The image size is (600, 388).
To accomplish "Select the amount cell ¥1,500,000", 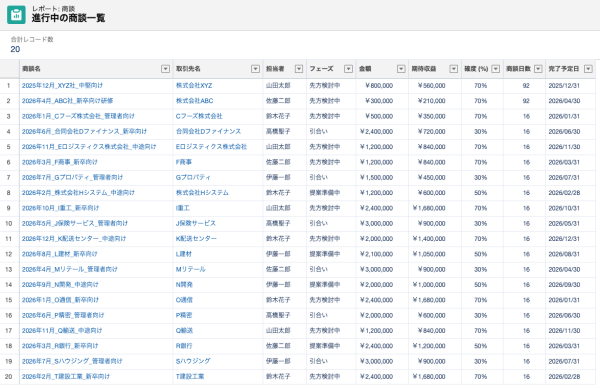I will pyautogui.click(x=376, y=178).
